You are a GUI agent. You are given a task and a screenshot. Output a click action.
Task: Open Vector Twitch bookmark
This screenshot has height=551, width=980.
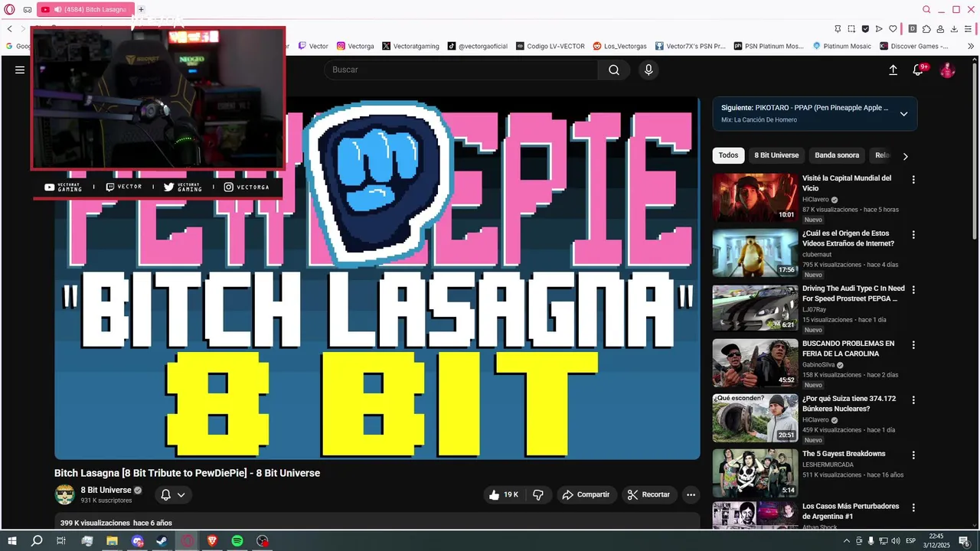[x=313, y=46]
